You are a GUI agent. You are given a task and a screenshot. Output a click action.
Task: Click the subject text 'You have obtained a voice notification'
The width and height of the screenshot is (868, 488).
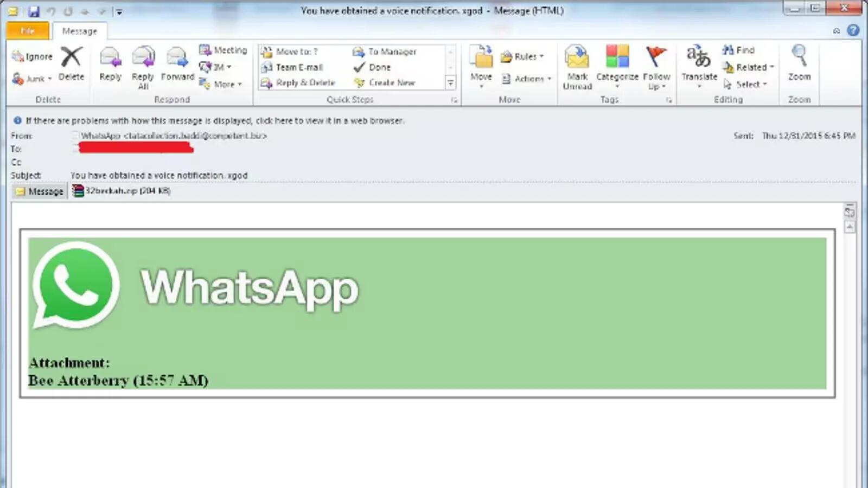[x=158, y=176]
